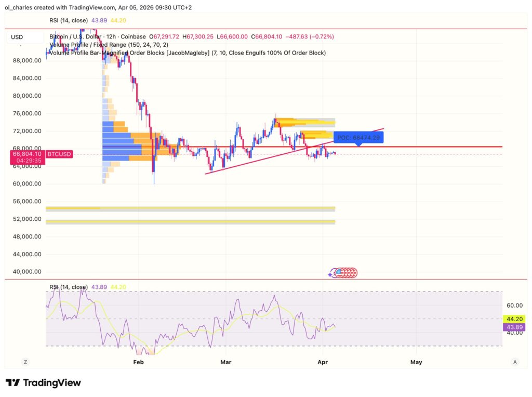Image resolution: width=532 pixels, height=397 pixels.
Task: Click the leftmost overlapping flag event marker
Action: tap(338, 272)
